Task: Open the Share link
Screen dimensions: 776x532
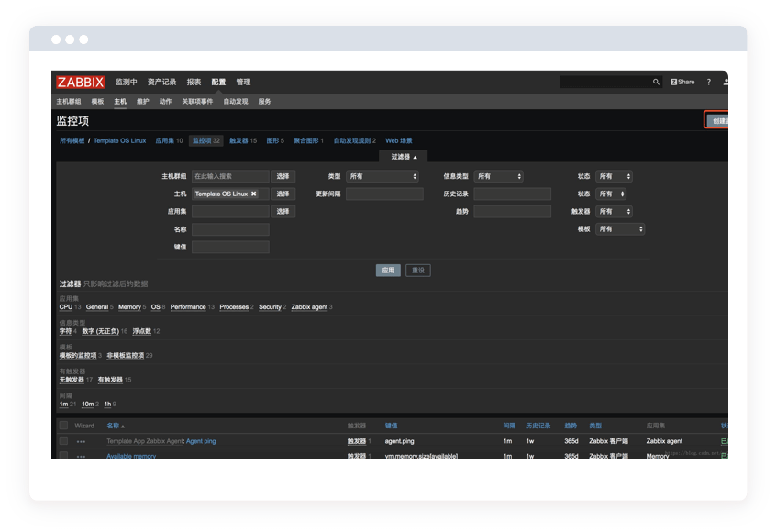Action: (682, 83)
